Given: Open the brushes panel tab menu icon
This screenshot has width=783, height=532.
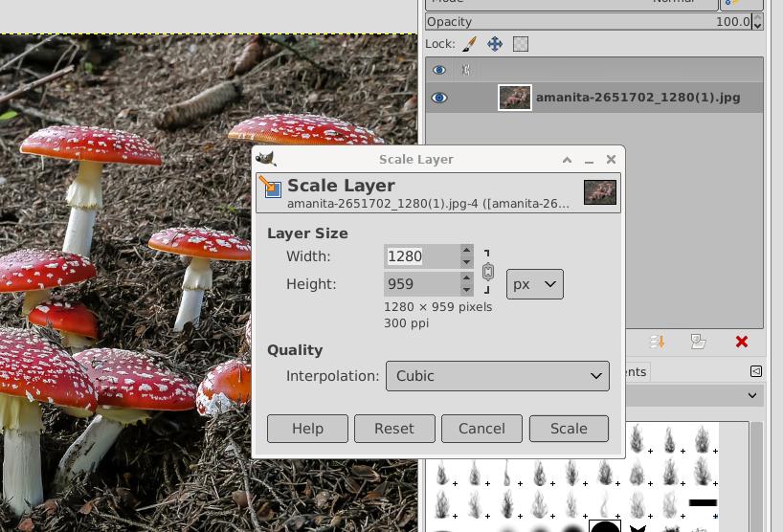Looking at the screenshot, I should click(x=756, y=371).
